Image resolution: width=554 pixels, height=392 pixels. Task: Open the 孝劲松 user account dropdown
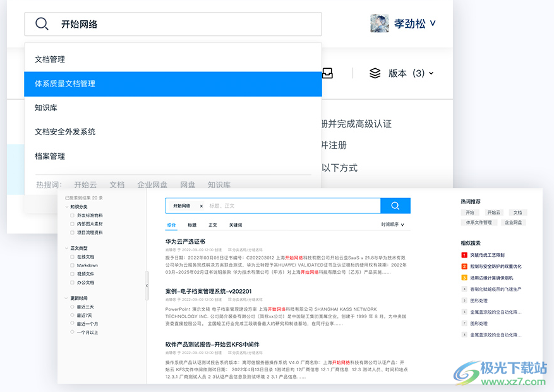coord(415,23)
